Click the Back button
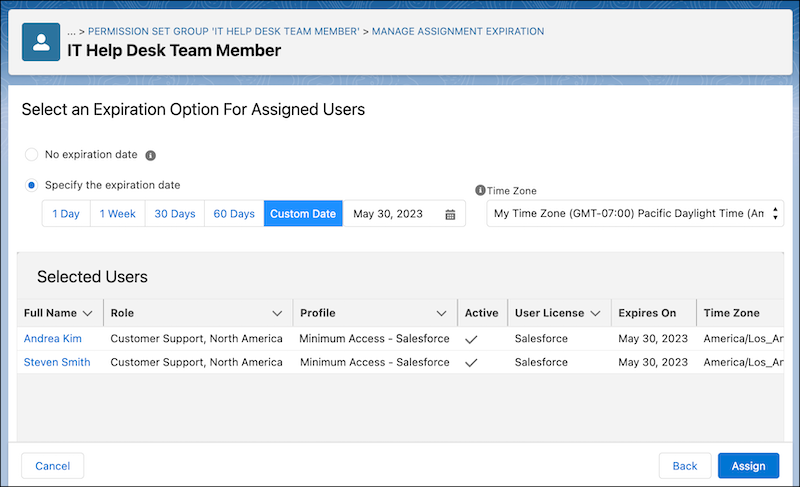This screenshot has width=800, height=487. click(685, 466)
